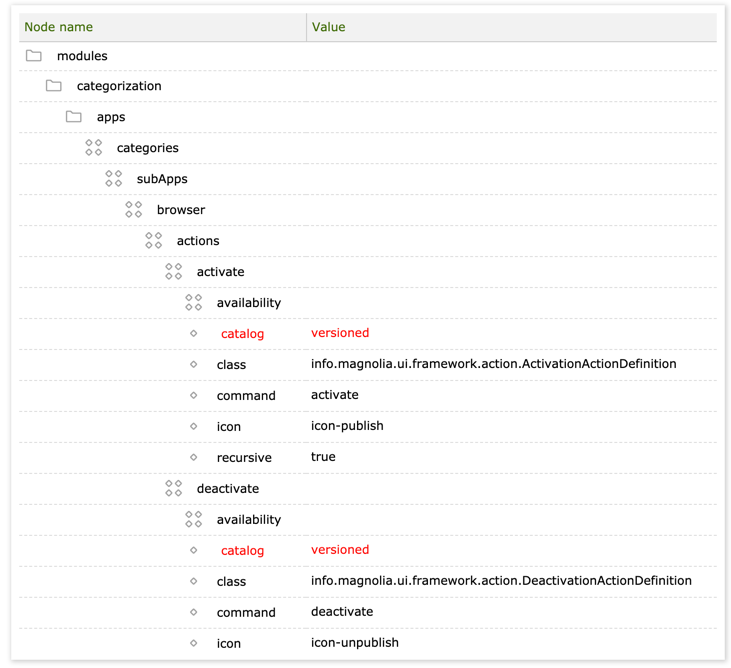Select the browser node
Screen dimensions: 731x668
pyautogui.click(x=181, y=210)
